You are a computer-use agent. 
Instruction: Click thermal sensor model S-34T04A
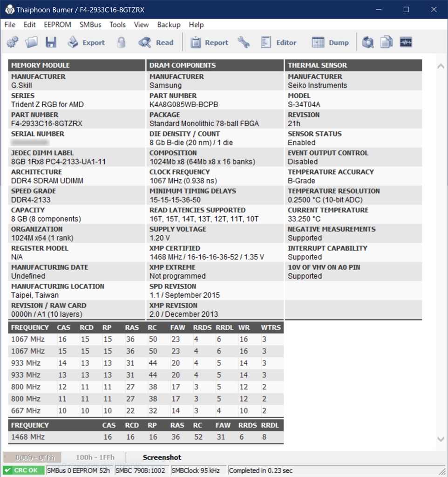tap(304, 104)
